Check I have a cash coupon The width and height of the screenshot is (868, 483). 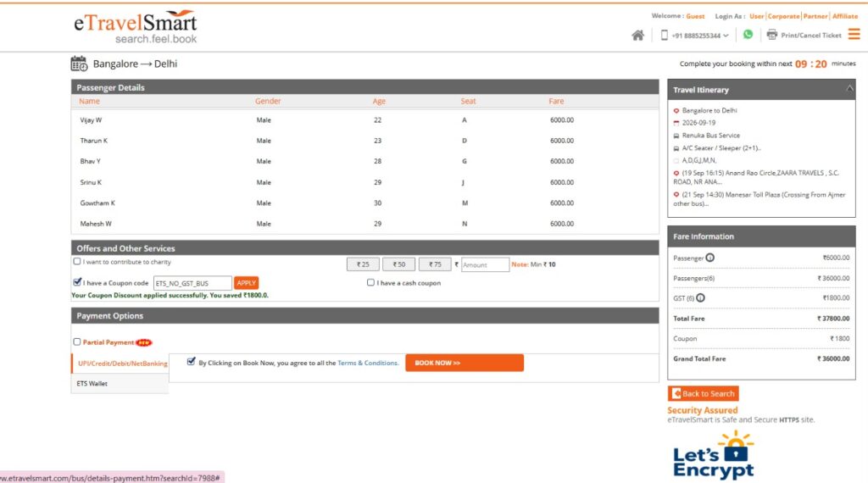point(370,282)
